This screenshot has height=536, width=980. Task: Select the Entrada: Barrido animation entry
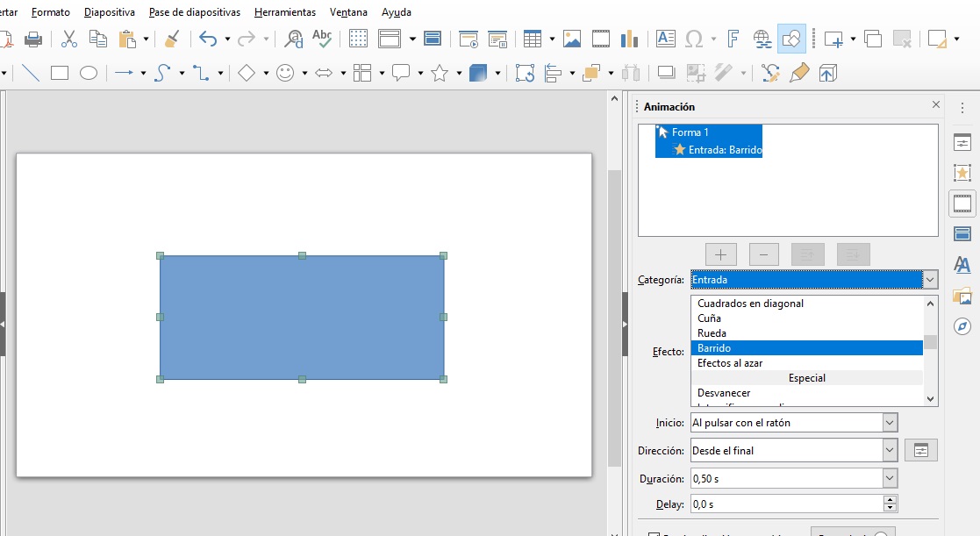pyautogui.click(x=717, y=150)
